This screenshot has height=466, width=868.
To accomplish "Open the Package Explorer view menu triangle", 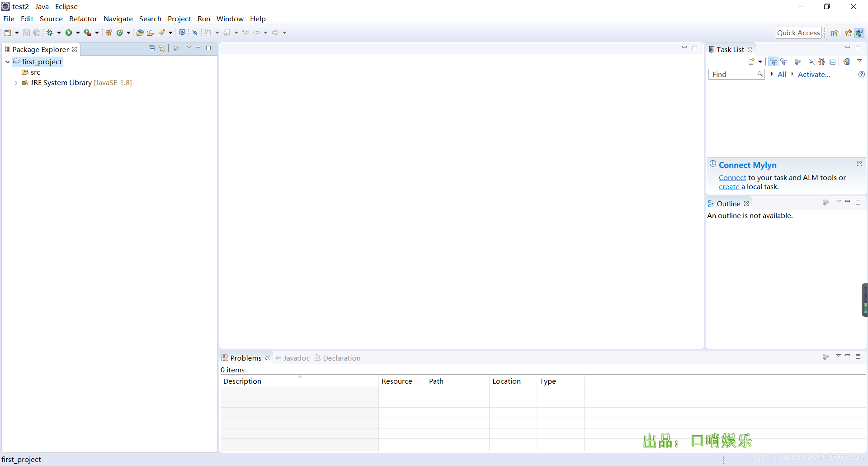I will [189, 47].
